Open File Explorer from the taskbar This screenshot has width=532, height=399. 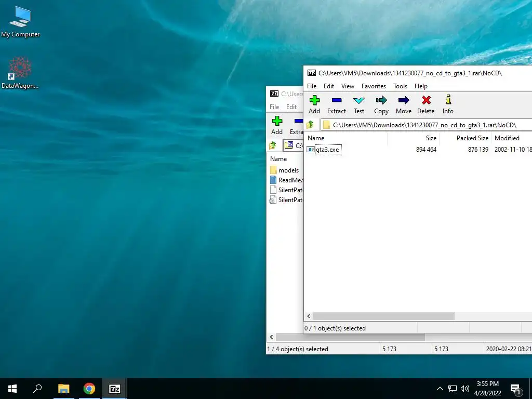click(x=64, y=389)
